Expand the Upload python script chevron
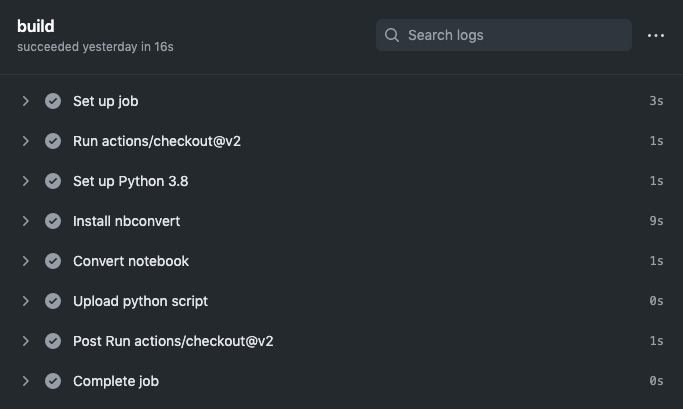This screenshot has height=409, width=683. [26, 301]
